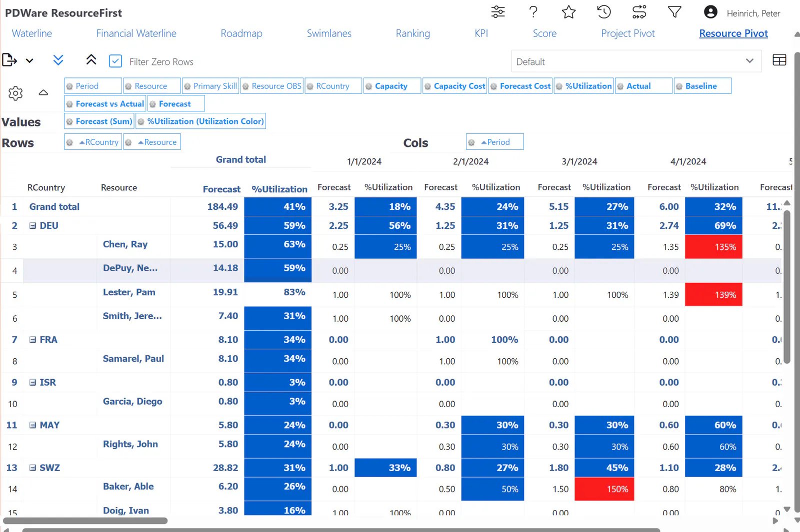
Task: Click gear on Period column chip
Action: (471, 142)
